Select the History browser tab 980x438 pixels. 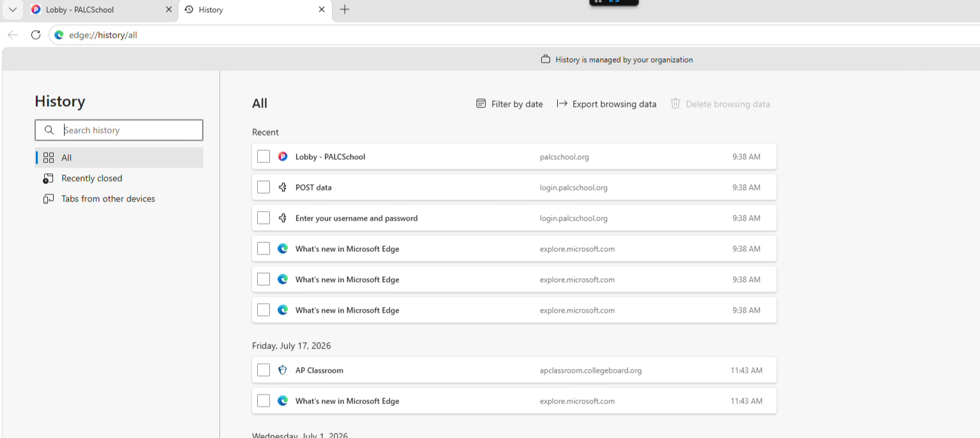point(255,10)
